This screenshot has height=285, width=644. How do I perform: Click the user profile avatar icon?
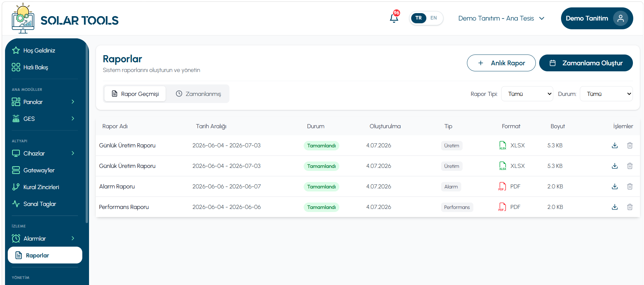620,18
